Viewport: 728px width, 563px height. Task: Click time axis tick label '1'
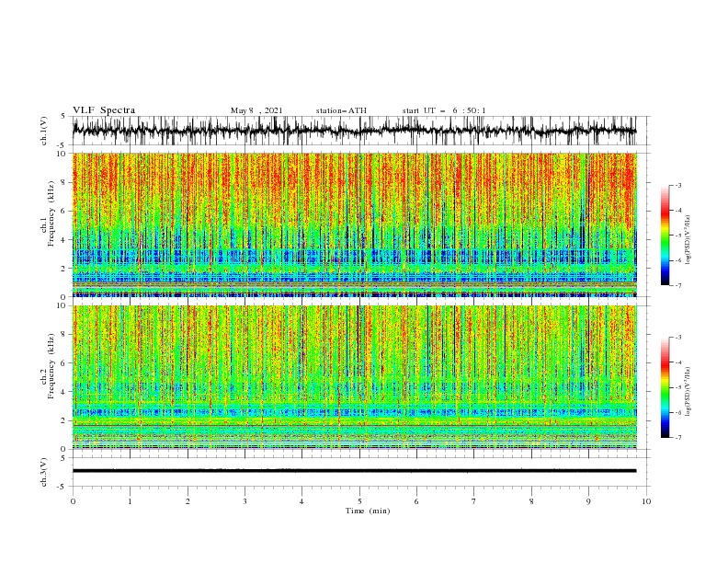pyautogui.click(x=130, y=501)
